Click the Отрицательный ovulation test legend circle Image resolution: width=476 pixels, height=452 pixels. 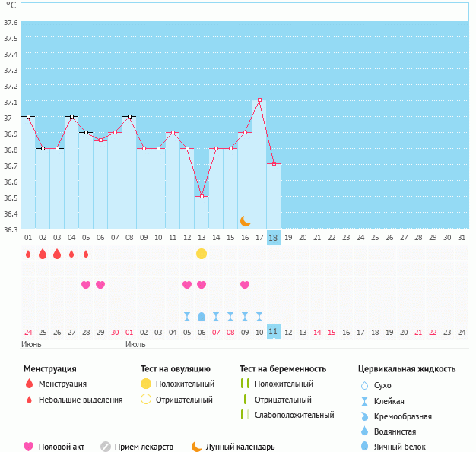[146, 399]
